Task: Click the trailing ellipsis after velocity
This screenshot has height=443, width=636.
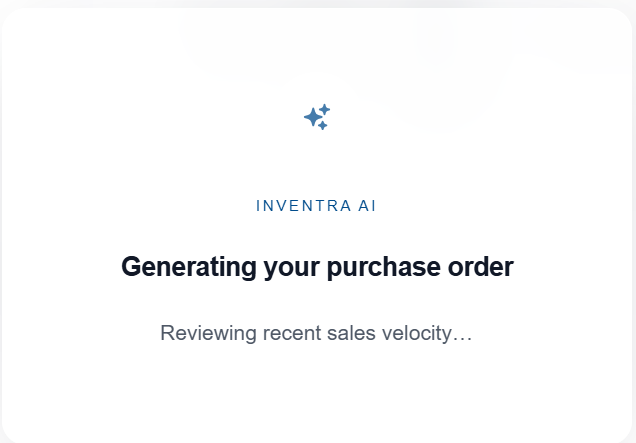Action: (x=462, y=340)
